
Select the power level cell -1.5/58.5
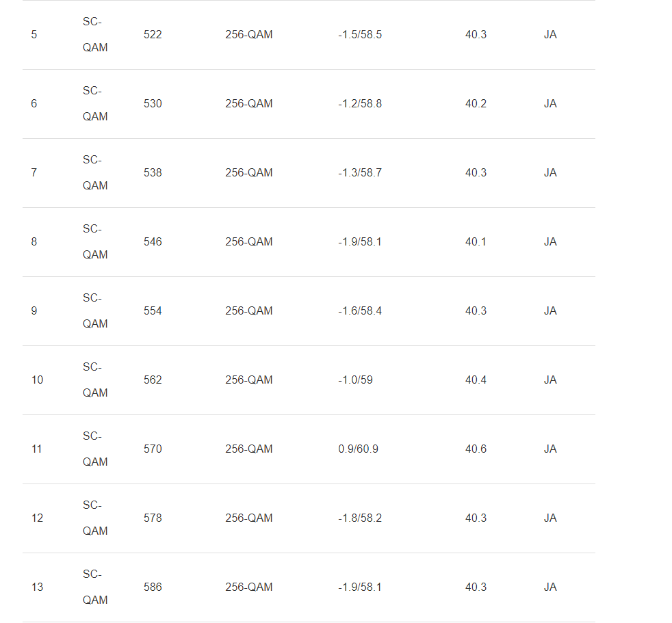359,35
